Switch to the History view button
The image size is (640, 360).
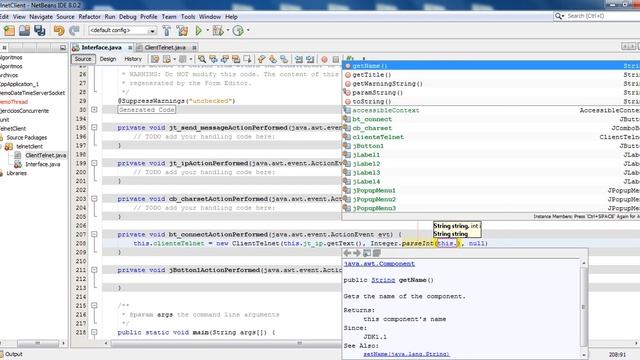click(133, 59)
